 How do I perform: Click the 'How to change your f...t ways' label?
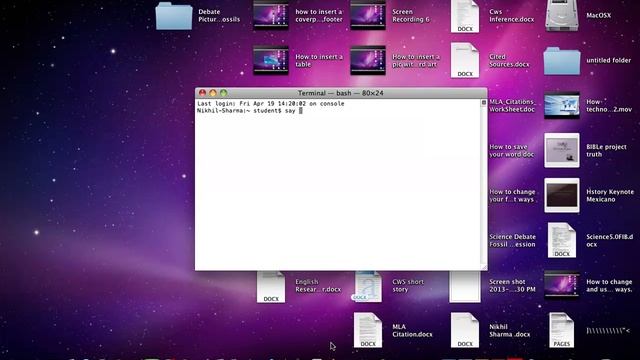(x=512, y=196)
